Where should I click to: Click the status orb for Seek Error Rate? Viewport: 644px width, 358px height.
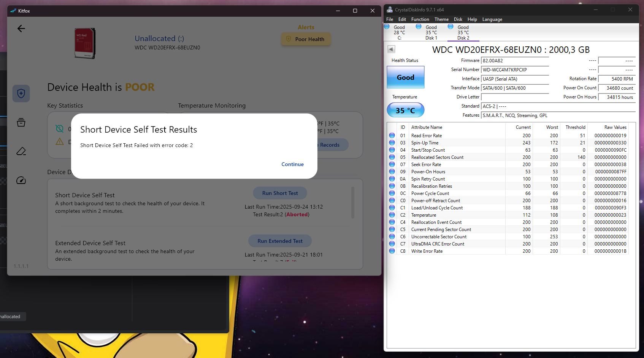click(392, 164)
